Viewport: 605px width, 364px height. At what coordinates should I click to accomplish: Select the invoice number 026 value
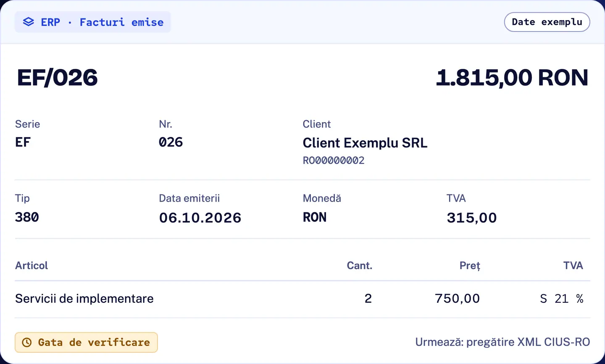click(171, 142)
